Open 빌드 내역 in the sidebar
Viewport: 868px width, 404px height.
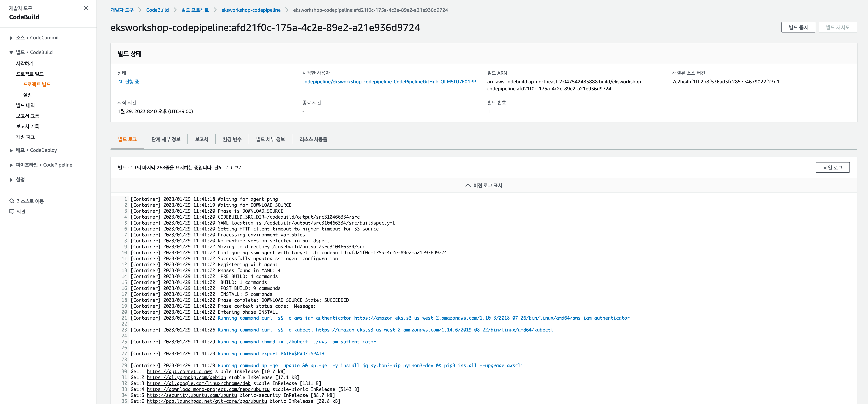[x=25, y=105]
